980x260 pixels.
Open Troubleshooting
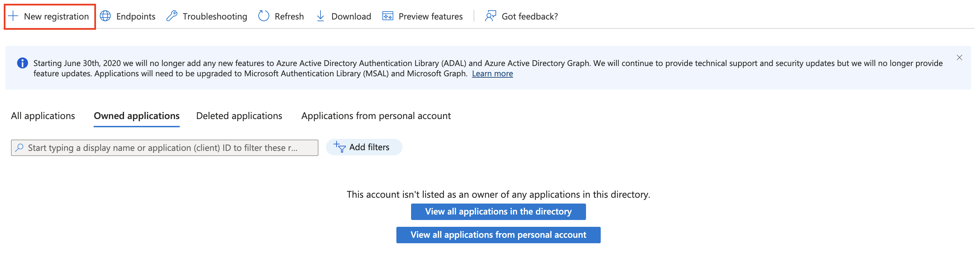point(207,16)
